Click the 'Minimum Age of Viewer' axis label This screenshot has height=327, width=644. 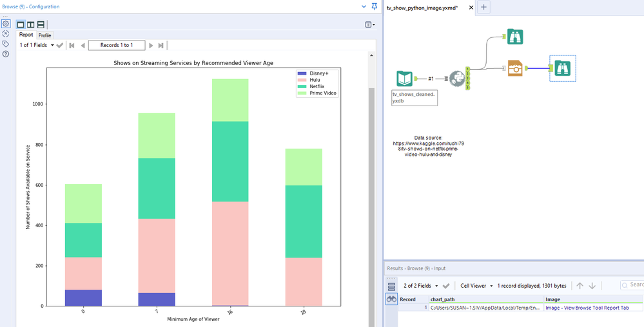193,319
